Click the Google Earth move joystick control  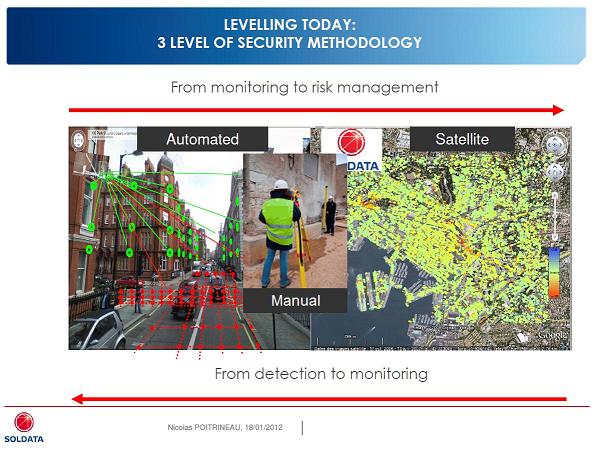pos(555,172)
